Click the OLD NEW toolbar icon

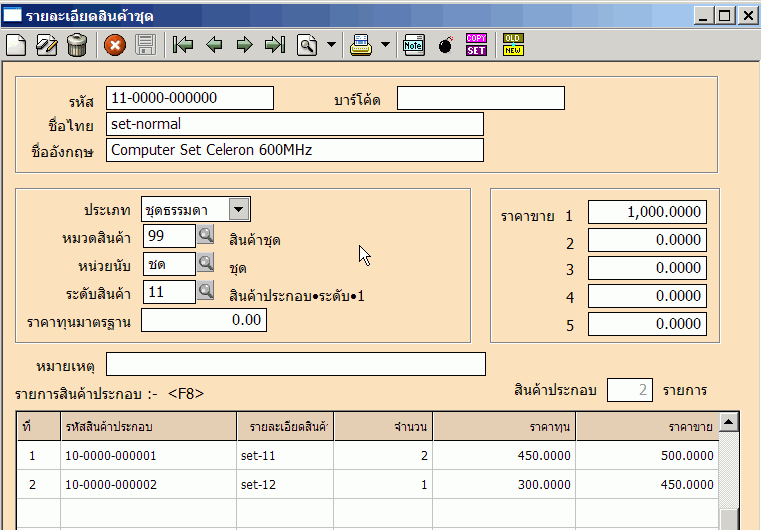(513, 45)
